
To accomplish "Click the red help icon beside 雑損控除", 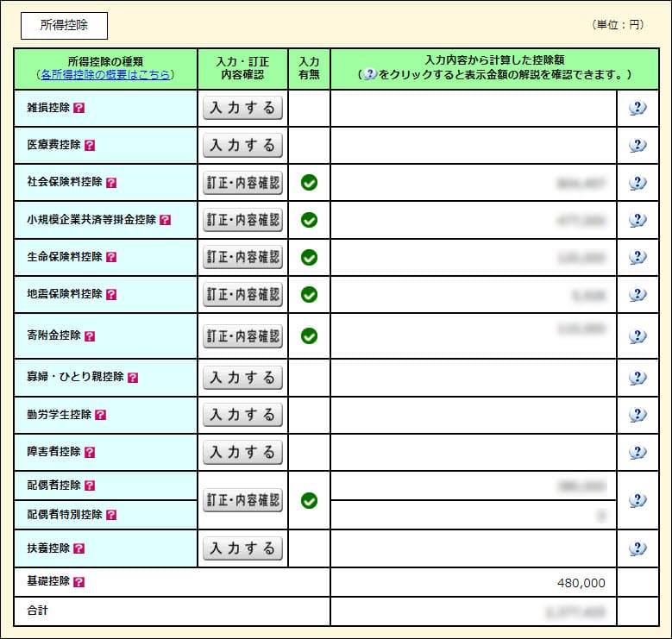I will coord(79,108).
